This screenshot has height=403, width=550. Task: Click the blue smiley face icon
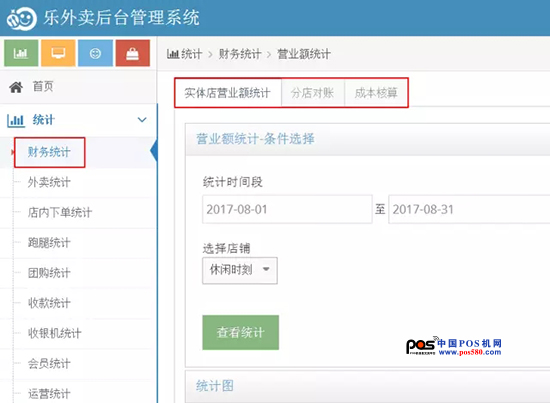pos(95,53)
